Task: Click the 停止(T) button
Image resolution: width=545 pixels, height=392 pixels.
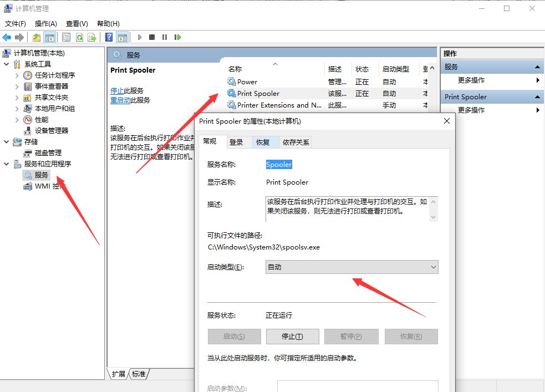Action: 293,336
